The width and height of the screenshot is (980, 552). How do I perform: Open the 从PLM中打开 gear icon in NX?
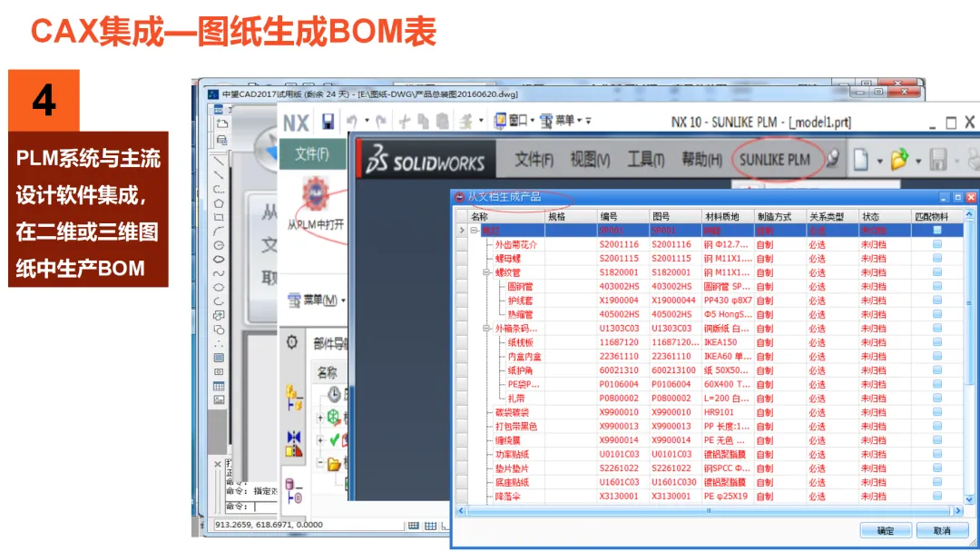[316, 193]
